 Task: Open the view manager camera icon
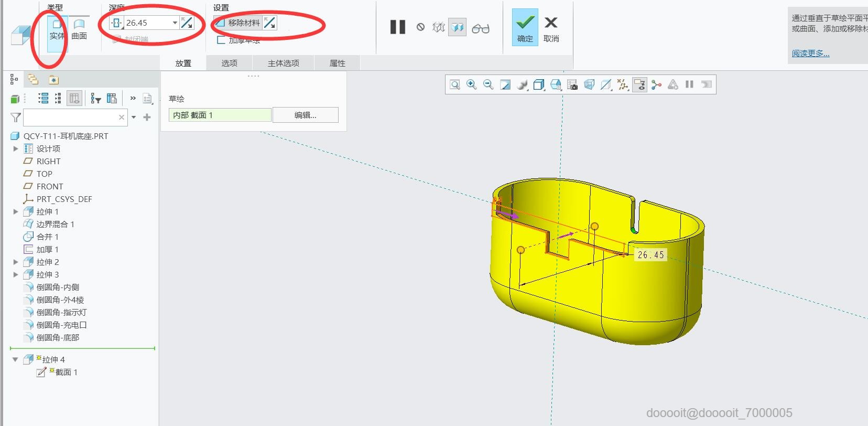coord(572,84)
